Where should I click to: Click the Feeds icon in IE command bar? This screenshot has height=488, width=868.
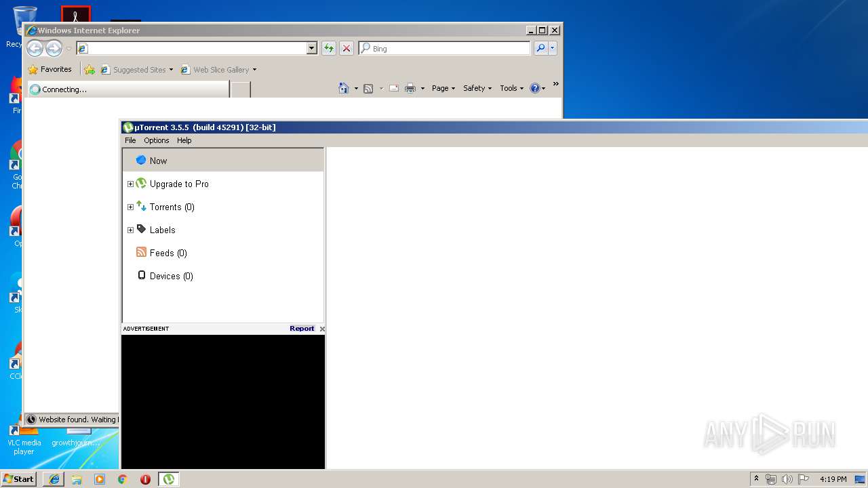click(368, 88)
